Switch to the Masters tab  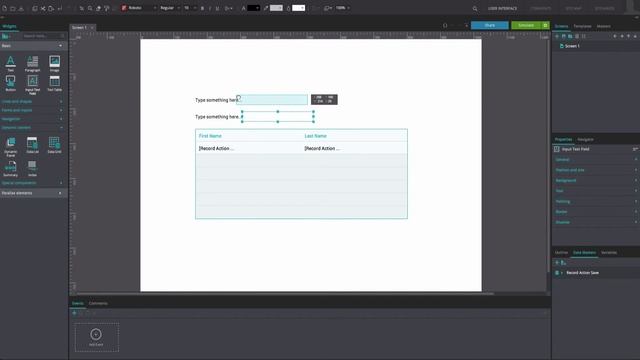(x=604, y=27)
